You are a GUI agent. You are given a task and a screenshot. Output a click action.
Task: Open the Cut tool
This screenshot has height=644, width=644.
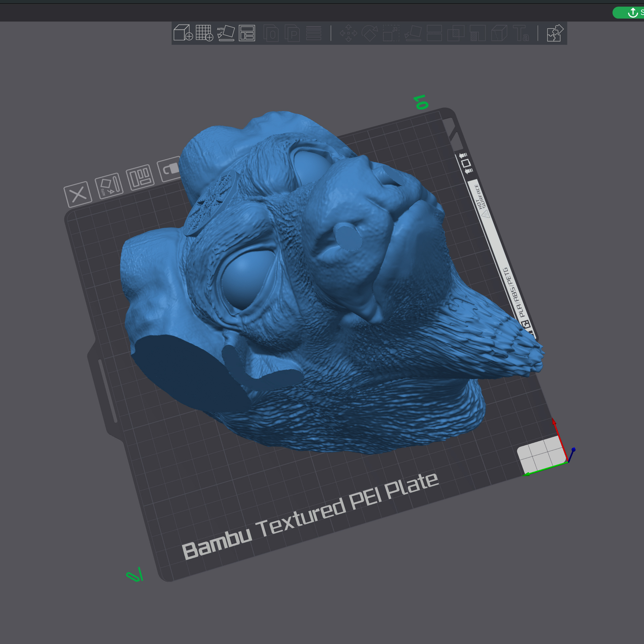pyautogui.click(x=434, y=33)
